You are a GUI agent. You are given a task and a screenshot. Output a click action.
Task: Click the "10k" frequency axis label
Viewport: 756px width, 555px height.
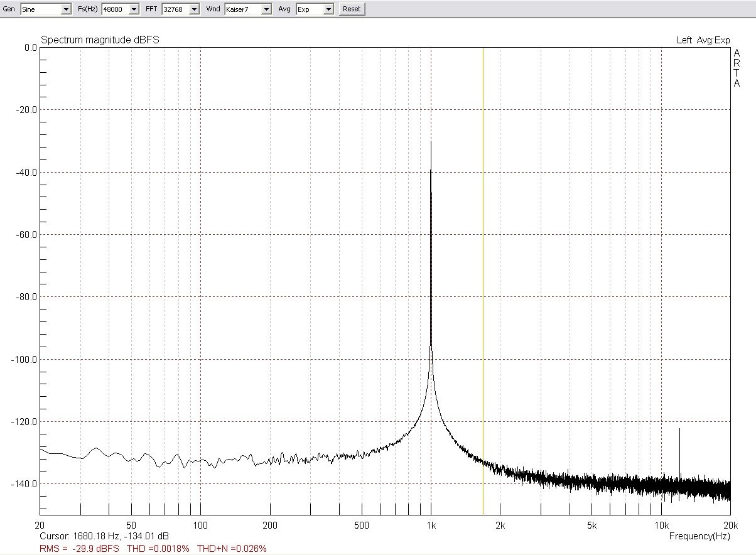point(662,525)
